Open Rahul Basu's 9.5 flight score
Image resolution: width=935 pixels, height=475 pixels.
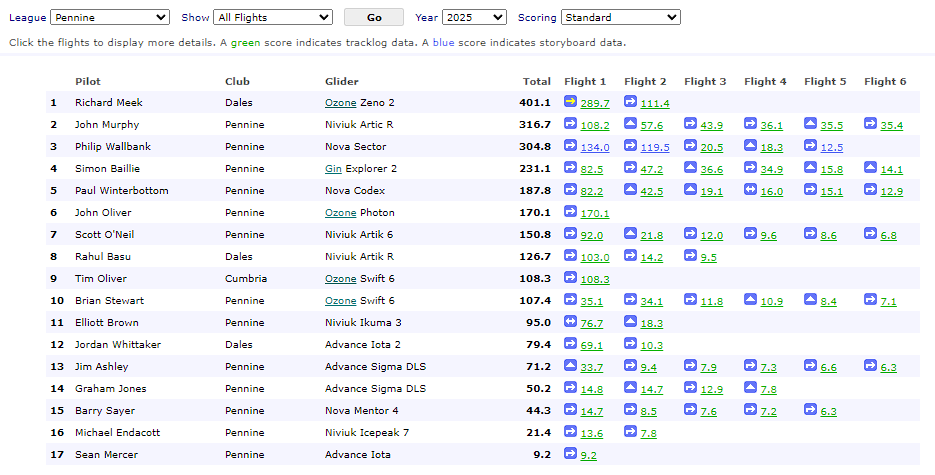click(708, 258)
